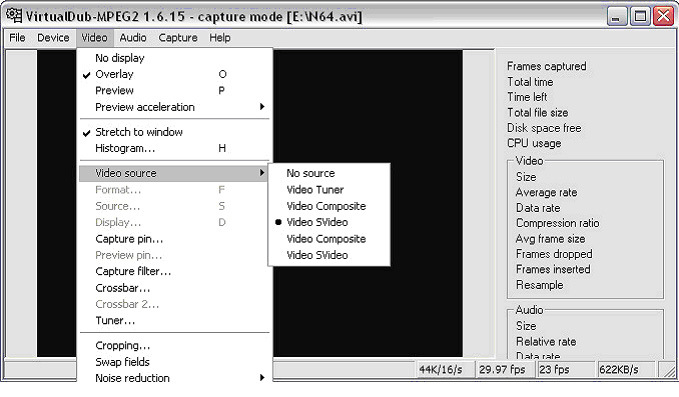This screenshot has width=679, height=397.
Task: Open the Capture menu
Action: coord(178,38)
